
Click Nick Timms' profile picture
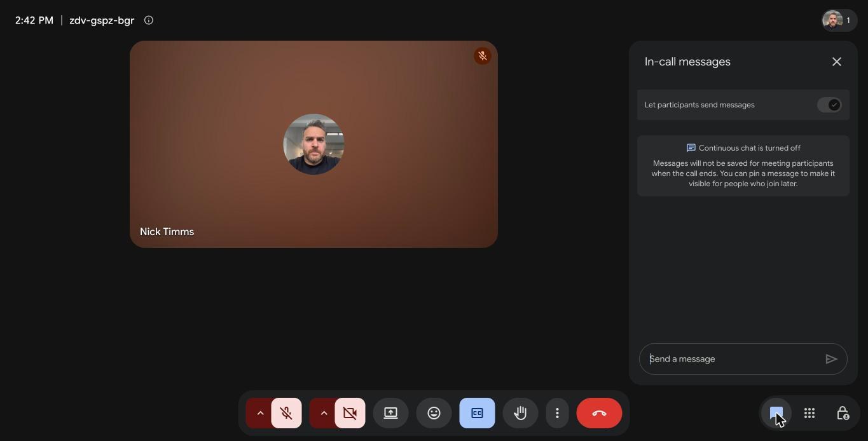coord(313,144)
